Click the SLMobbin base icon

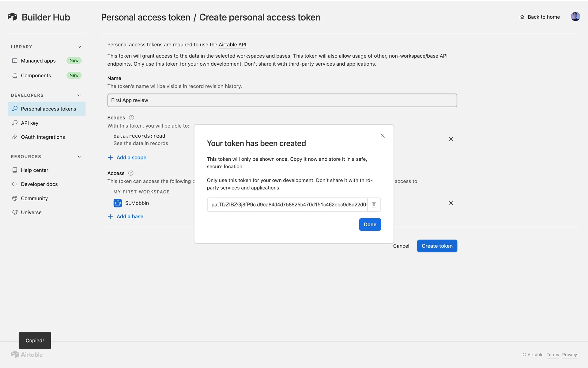118,203
